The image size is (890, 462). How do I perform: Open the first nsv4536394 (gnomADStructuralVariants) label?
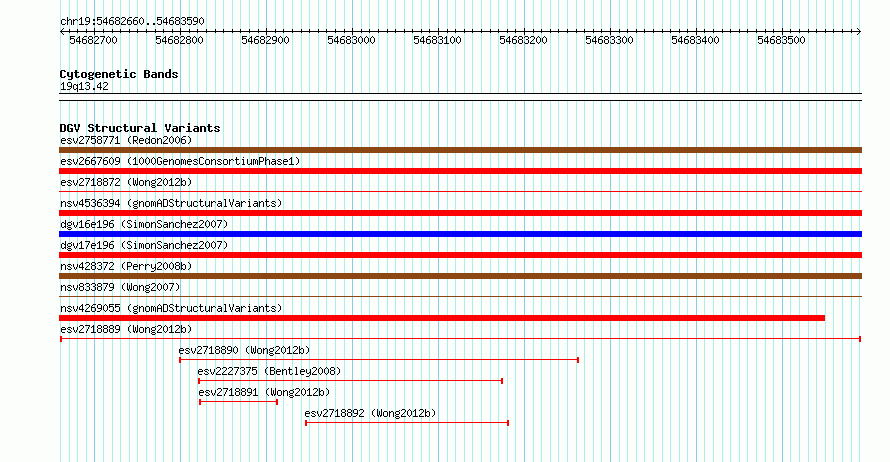[x=171, y=203]
